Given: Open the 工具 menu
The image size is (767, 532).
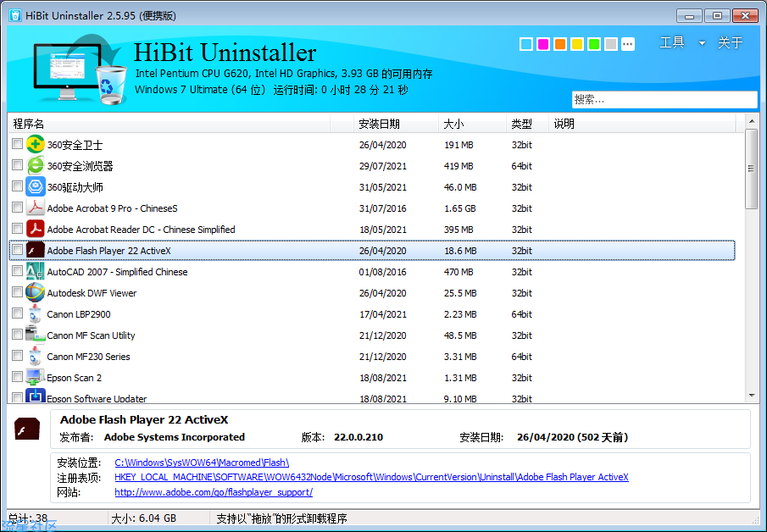Looking at the screenshot, I should pyautogui.click(x=671, y=42).
